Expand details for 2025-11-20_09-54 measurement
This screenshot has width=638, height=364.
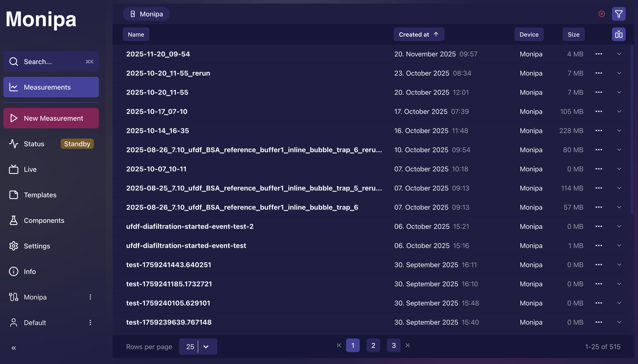pyautogui.click(x=619, y=54)
